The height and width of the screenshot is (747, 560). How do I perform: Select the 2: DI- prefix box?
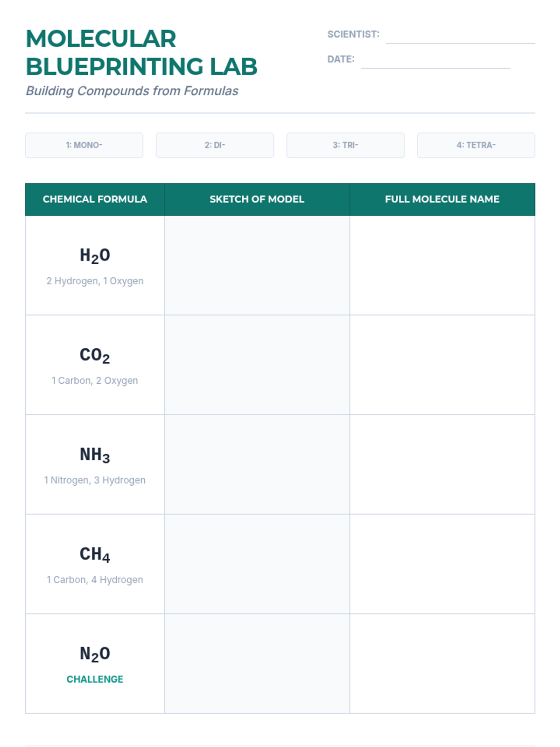[215, 145]
